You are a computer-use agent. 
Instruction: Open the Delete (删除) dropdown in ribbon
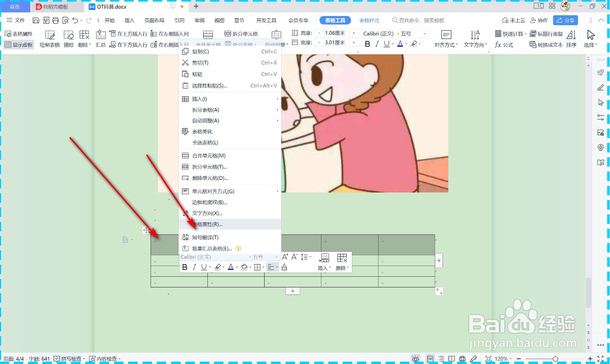point(84,39)
